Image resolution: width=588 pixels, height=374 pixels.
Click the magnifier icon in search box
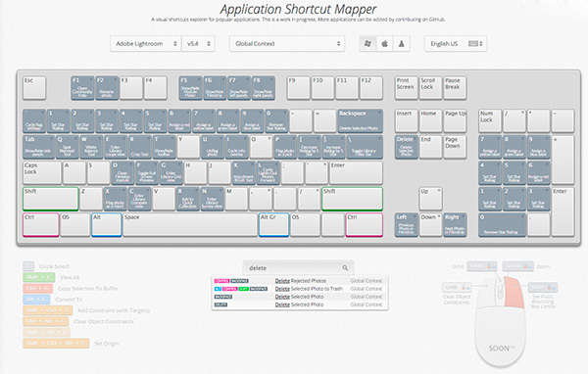(345, 268)
